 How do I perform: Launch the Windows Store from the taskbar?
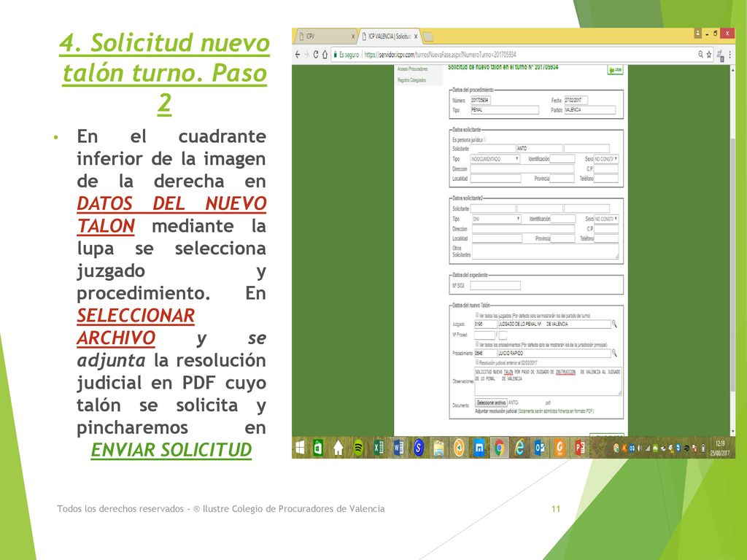(x=318, y=448)
